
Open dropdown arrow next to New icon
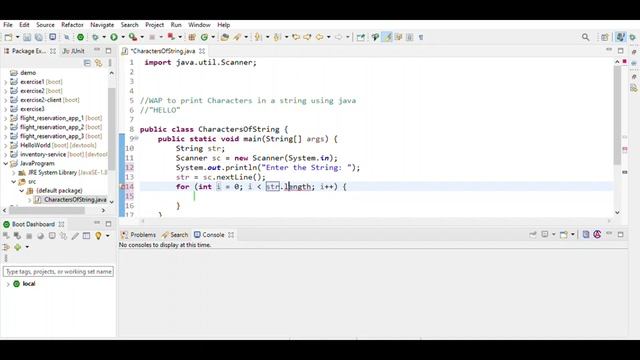(17, 37)
